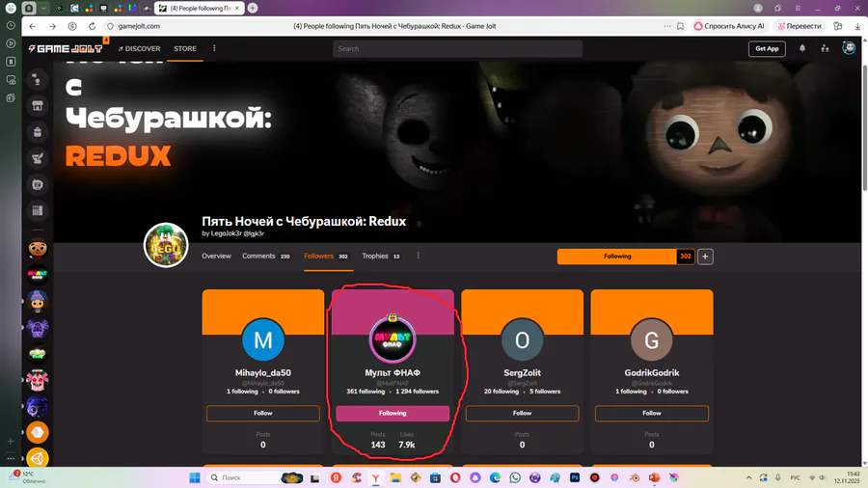This screenshot has height=488, width=868.
Task: Open the browser profile avatar in title bar
Action: click(758, 8)
